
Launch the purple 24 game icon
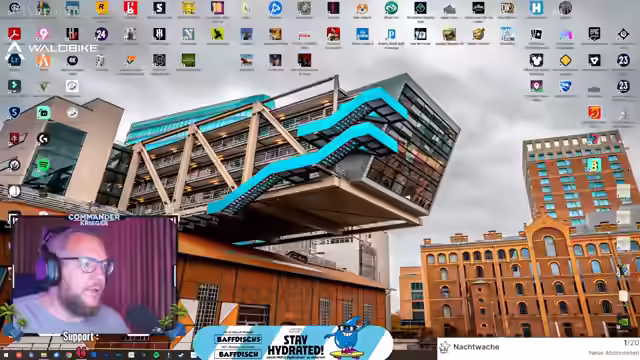pos(101,34)
